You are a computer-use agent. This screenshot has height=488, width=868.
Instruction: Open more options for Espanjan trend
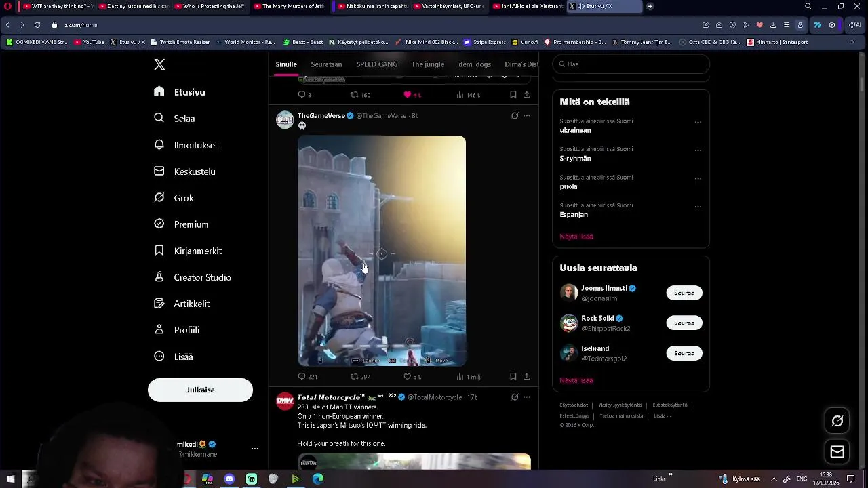pyautogui.click(x=698, y=207)
